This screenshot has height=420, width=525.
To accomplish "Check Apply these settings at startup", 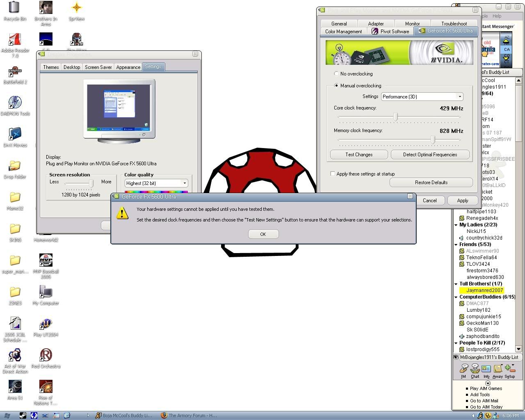I will click(333, 173).
